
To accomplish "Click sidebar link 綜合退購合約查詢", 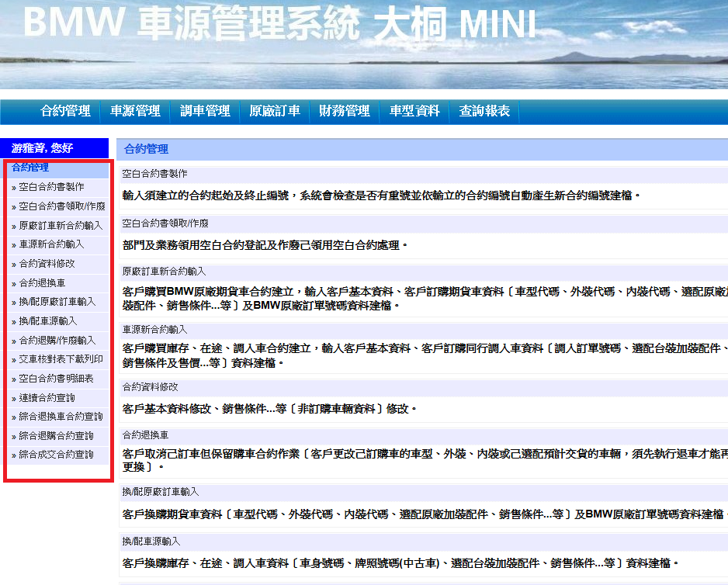I will 56,436.
